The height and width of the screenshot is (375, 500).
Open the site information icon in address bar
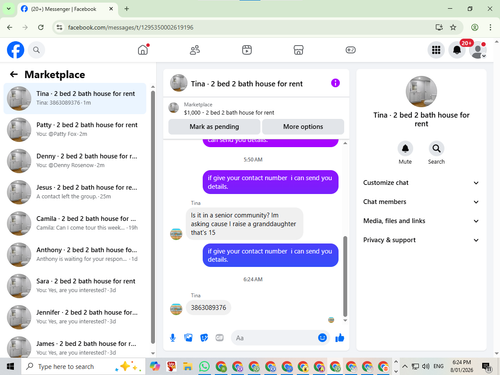pyautogui.click(x=59, y=27)
